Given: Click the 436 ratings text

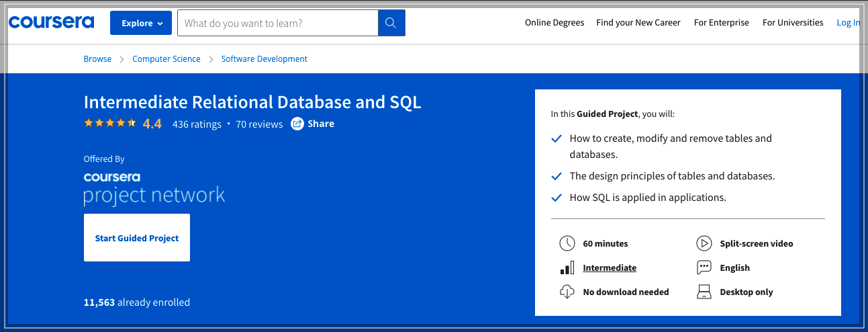Looking at the screenshot, I should [x=197, y=124].
